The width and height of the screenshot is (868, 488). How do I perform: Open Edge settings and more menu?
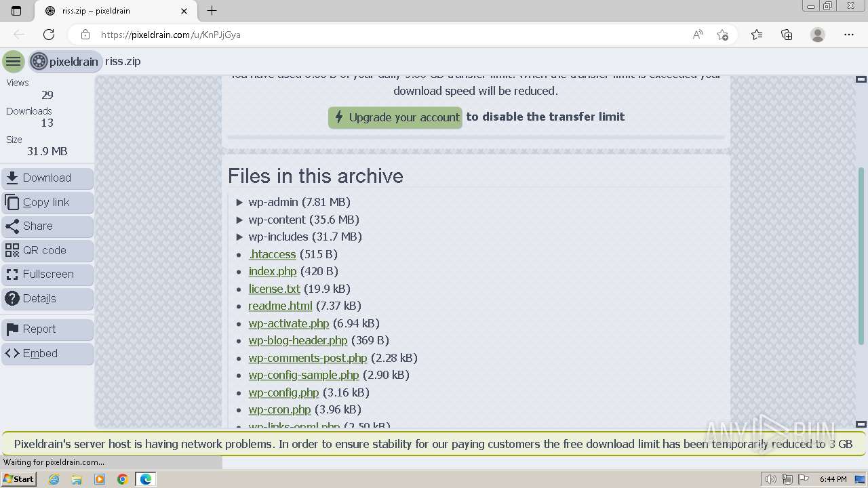[x=849, y=35]
